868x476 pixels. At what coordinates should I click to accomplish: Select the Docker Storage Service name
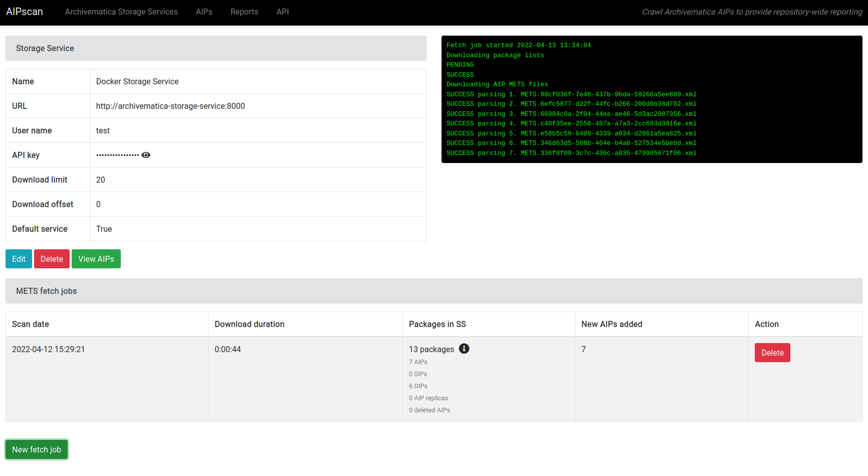[137, 81]
